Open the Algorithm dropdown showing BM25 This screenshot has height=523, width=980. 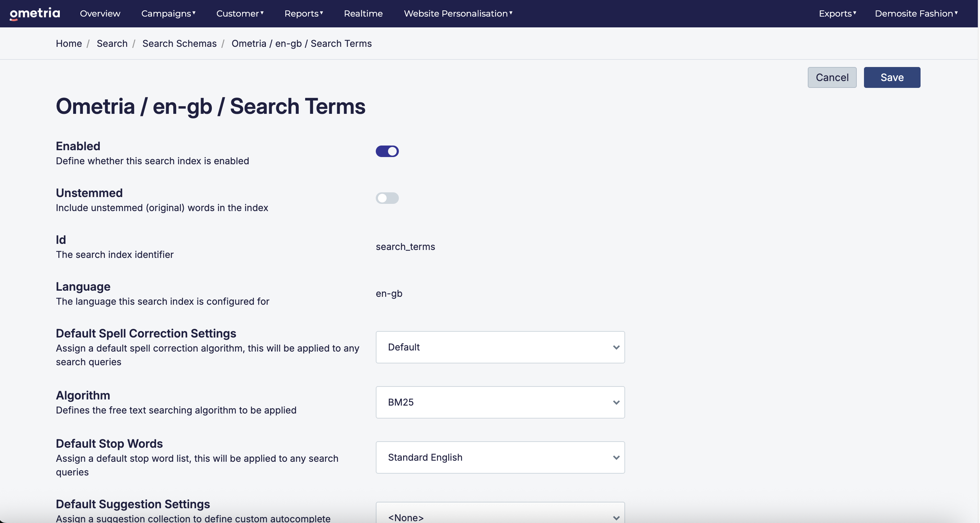coord(500,402)
